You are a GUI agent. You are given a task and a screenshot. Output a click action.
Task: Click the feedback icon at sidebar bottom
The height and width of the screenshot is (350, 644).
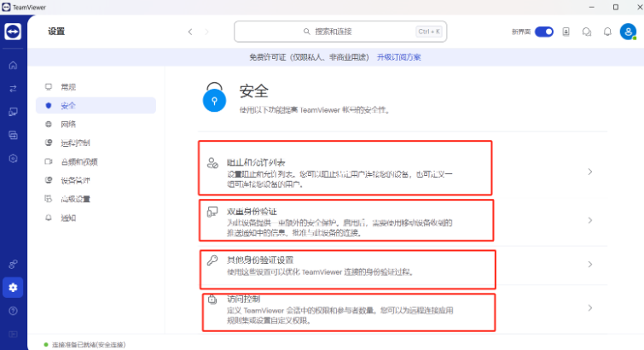tap(13, 334)
